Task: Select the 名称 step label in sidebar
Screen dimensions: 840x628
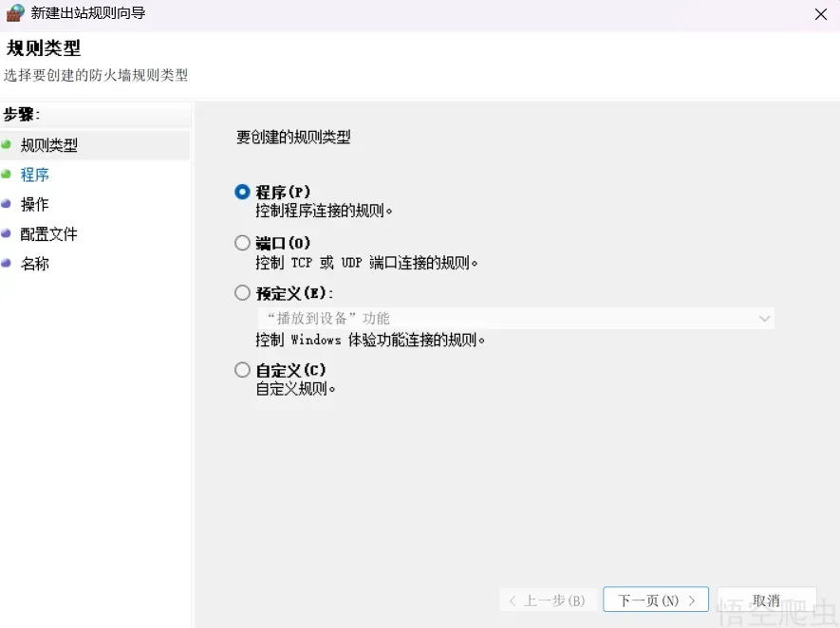Action: tap(35, 263)
